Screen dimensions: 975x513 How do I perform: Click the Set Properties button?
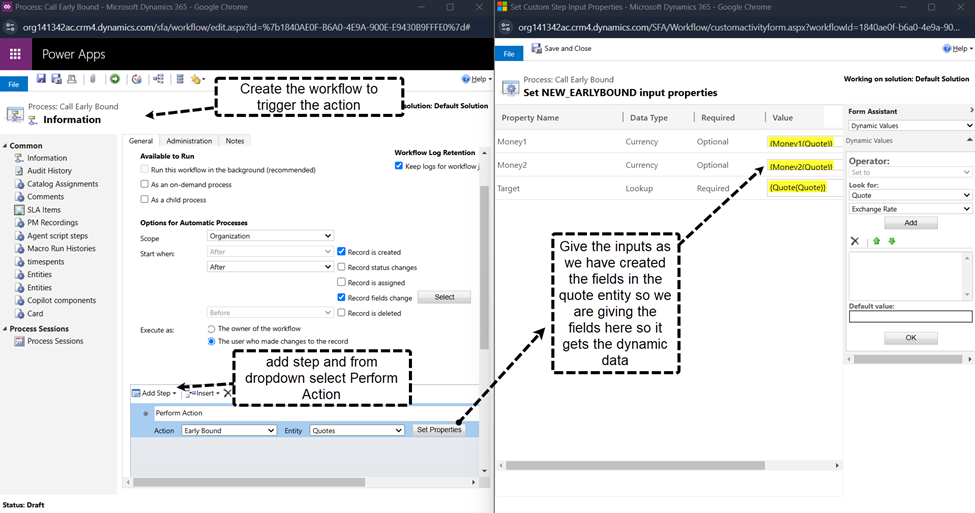pos(439,430)
